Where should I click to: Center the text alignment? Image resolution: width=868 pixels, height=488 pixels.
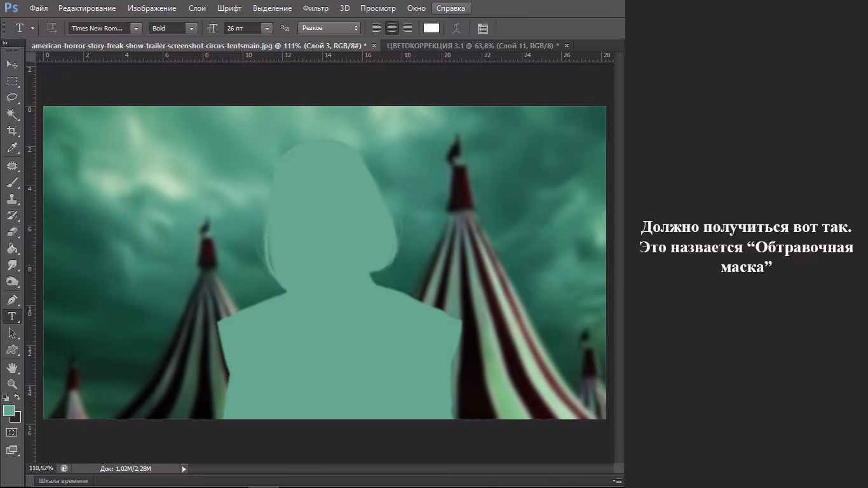392,28
